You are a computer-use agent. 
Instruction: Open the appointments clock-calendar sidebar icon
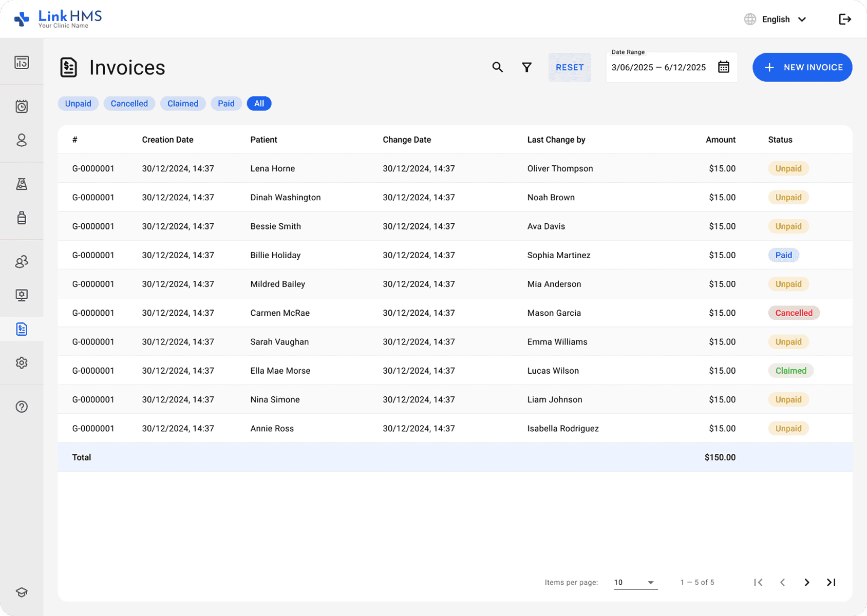(x=22, y=106)
